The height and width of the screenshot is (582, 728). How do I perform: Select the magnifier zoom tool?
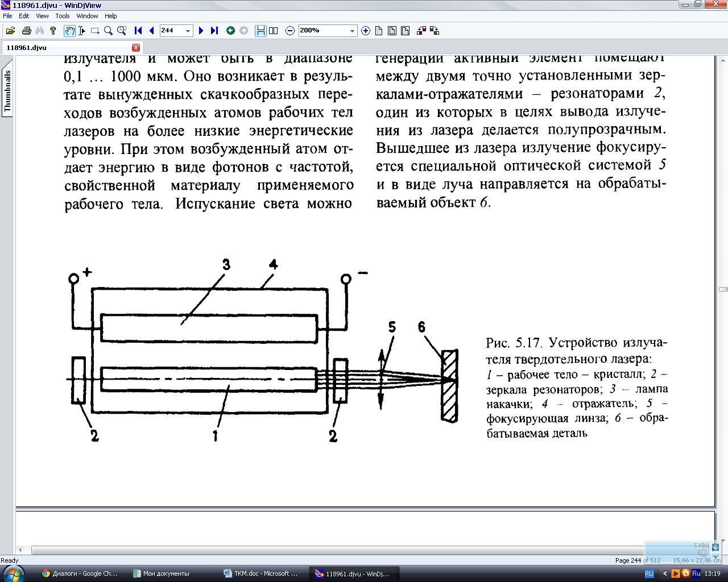(x=108, y=31)
